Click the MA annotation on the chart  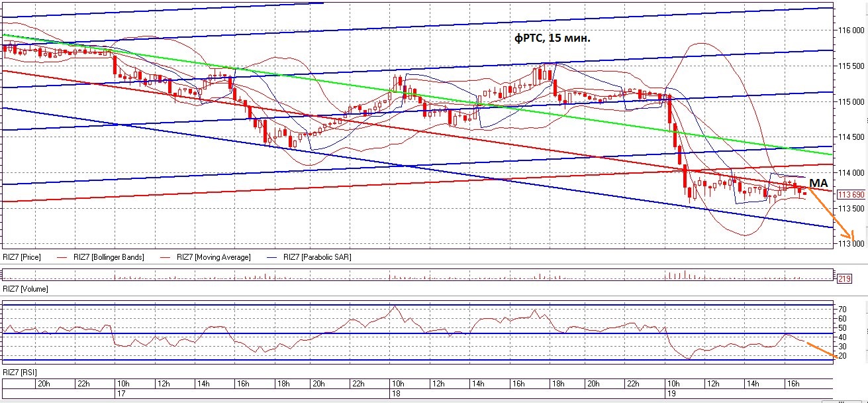click(x=818, y=182)
